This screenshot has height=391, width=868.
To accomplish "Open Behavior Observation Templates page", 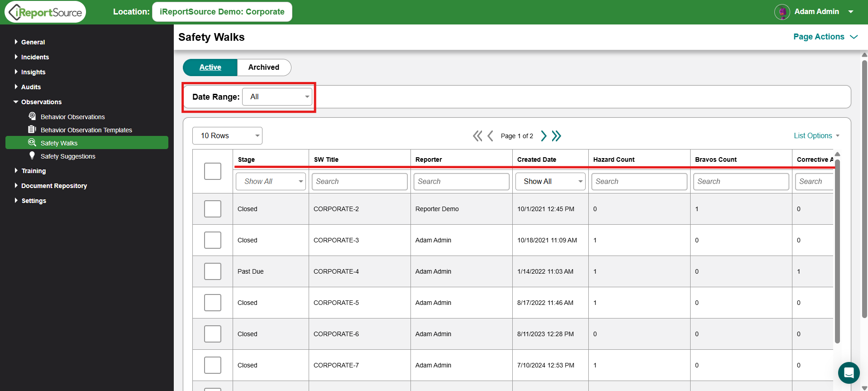I will 86,130.
